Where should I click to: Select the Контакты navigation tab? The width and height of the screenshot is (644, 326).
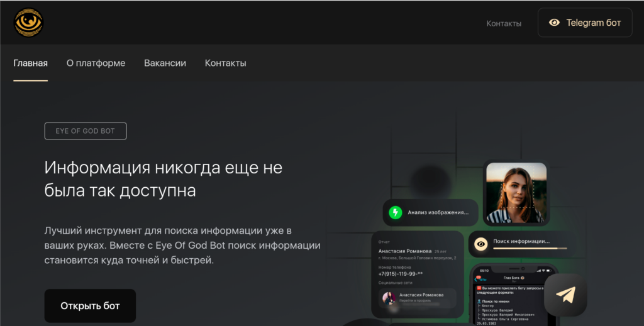click(x=226, y=63)
